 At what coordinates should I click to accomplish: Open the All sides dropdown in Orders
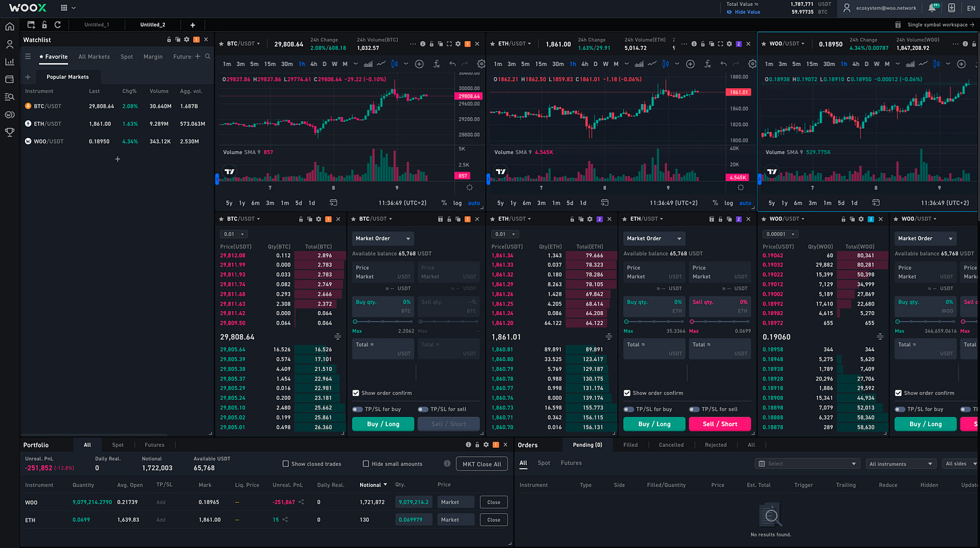coord(960,464)
